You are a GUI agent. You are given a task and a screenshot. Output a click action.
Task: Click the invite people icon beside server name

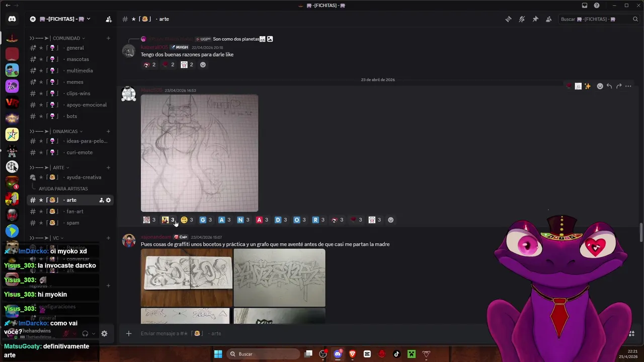[x=109, y=19]
